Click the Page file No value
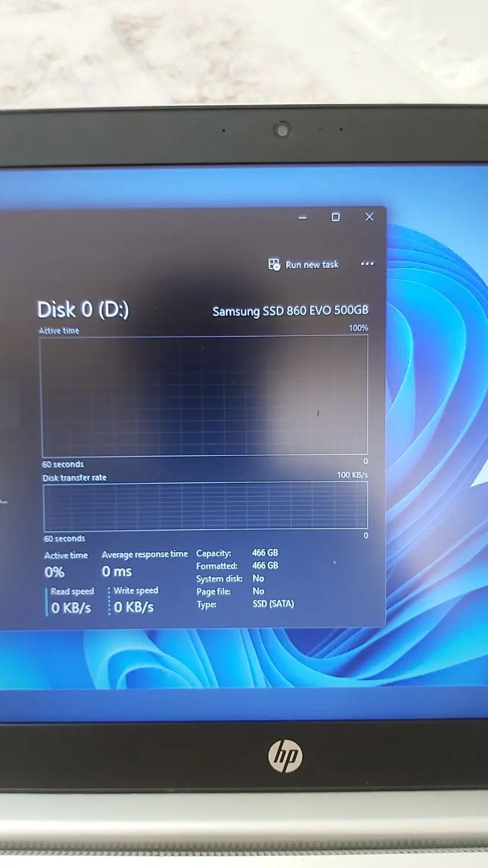Viewport: 488px width, 868px height. click(x=258, y=591)
